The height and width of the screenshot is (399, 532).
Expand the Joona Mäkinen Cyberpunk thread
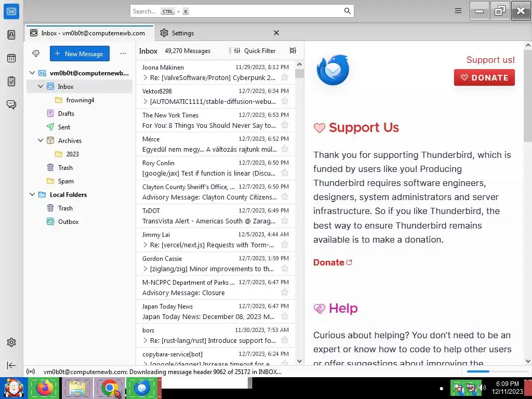pos(145,78)
